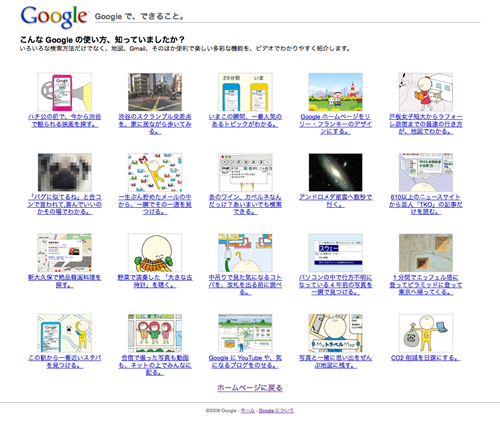Open the girl in red dress reading thumbnail
The height and width of the screenshot is (423, 500).
click(x=426, y=92)
